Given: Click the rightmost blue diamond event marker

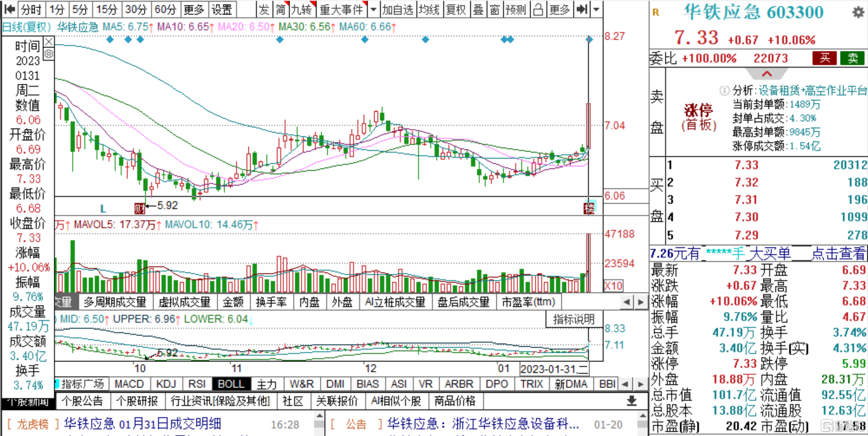Looking at the screenshot, I should 589,39.
